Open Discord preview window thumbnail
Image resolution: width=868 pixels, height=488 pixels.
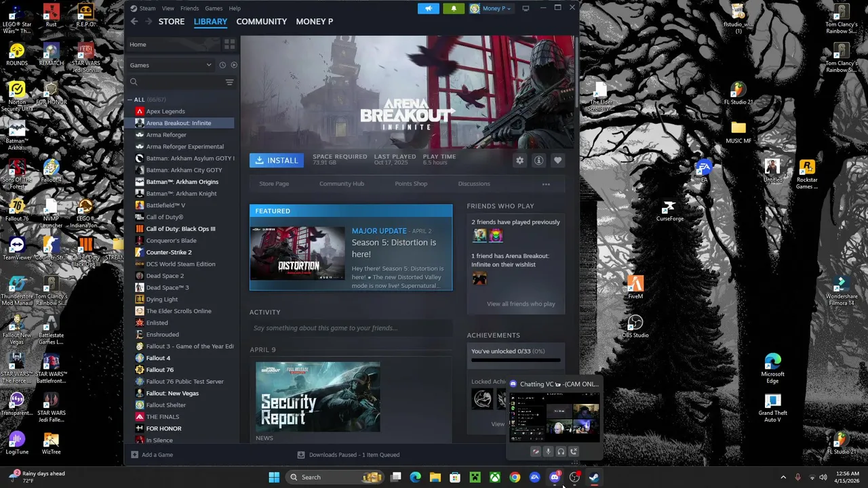[555, 418]
